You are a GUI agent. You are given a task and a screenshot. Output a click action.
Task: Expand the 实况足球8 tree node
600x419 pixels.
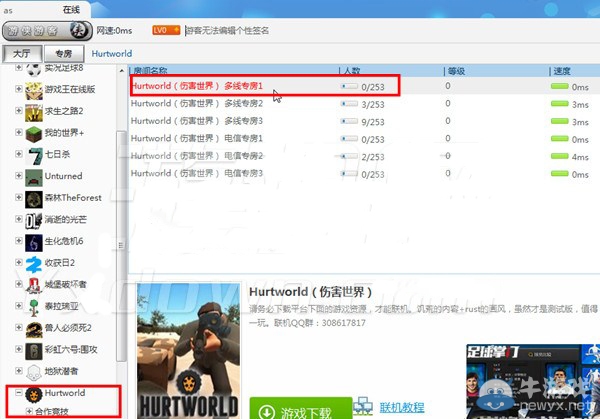point(18,68)
